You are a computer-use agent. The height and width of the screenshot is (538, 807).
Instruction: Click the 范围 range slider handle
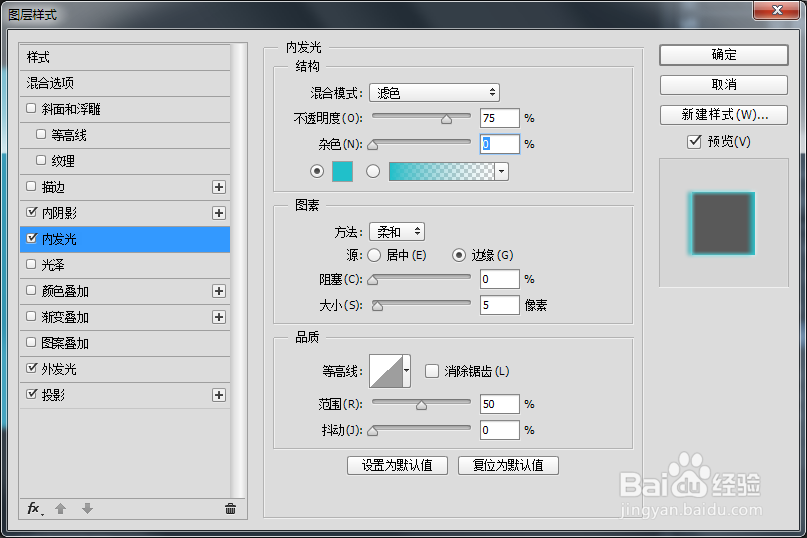422,405
